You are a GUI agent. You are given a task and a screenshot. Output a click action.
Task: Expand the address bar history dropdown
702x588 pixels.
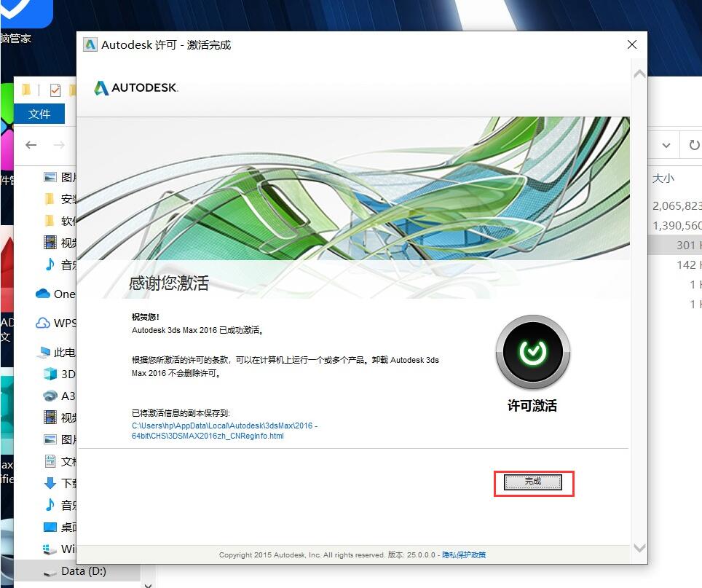pos(666,145)
